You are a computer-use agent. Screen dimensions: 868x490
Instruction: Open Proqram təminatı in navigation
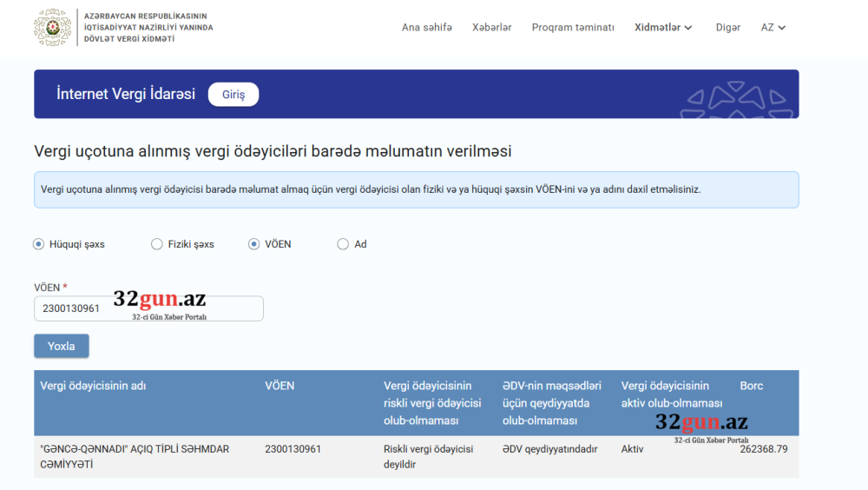573,28
